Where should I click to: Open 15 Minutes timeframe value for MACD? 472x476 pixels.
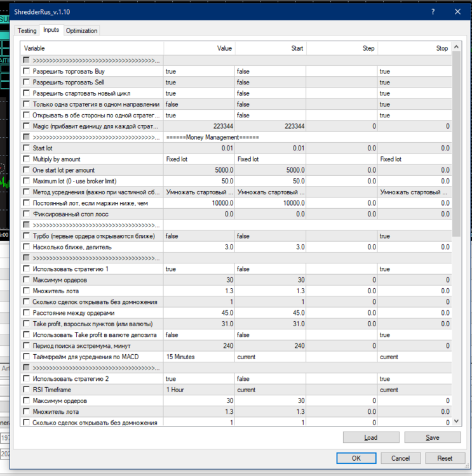tap(199, 357)
